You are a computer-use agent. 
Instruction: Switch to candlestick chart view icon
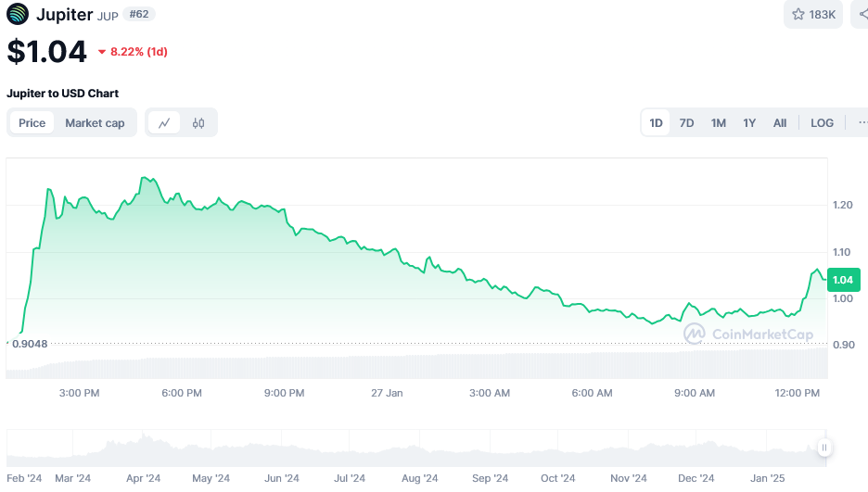pyautogui.click(x=198, y=122)
